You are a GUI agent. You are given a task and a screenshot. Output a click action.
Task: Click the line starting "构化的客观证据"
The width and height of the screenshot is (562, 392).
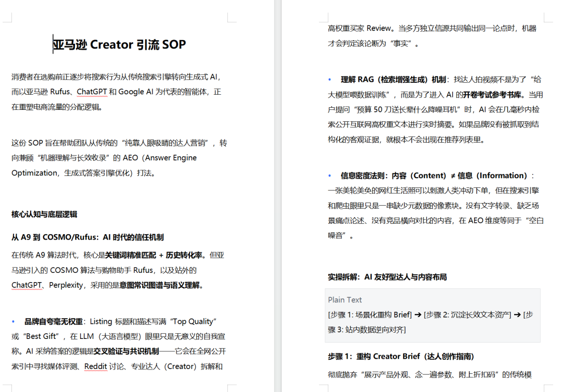coord(406,140)
